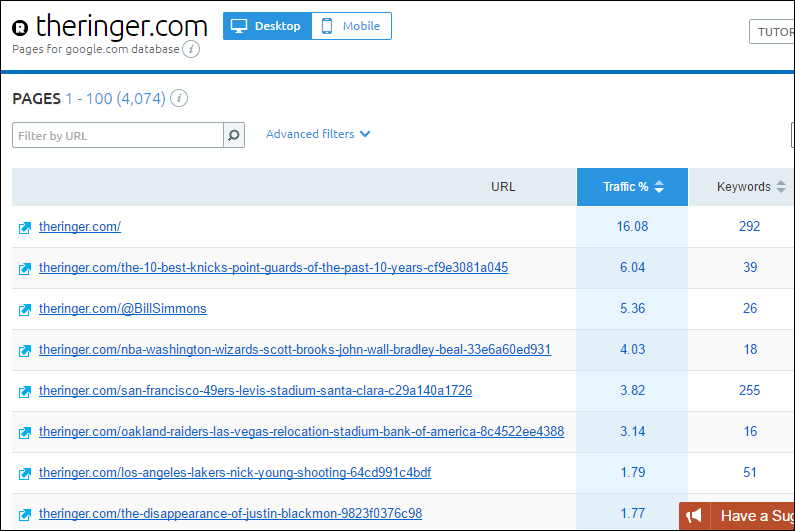Select traffic value 3.14

(x=632, y=432)
